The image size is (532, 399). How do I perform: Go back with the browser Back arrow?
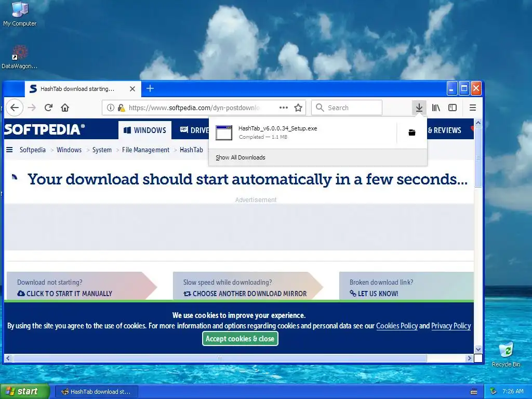14,108
